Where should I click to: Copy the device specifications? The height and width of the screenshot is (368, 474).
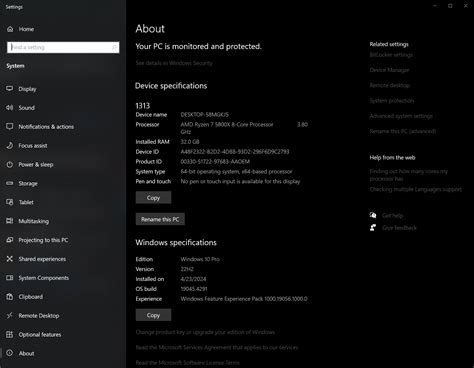click(x=153, y=197)
